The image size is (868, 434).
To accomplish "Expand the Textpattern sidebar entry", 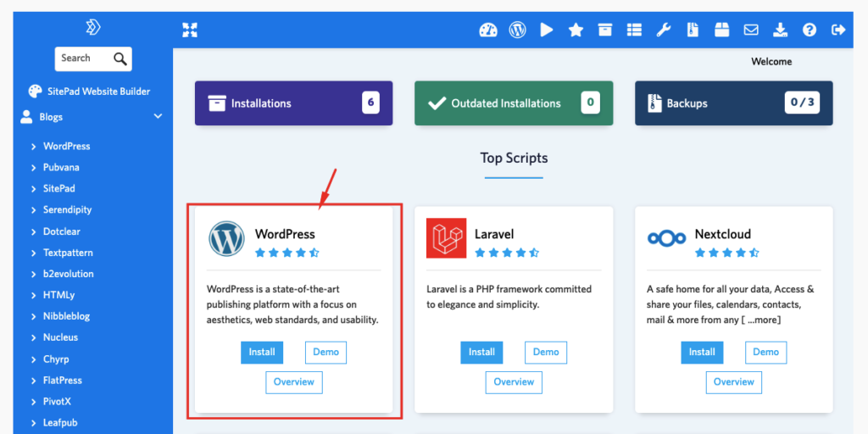I will 33,253.
